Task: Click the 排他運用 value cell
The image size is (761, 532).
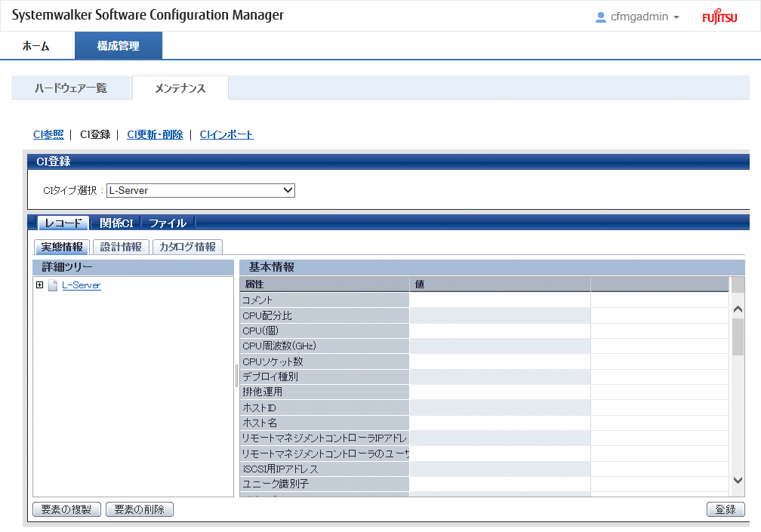Action: pos(500,392)
